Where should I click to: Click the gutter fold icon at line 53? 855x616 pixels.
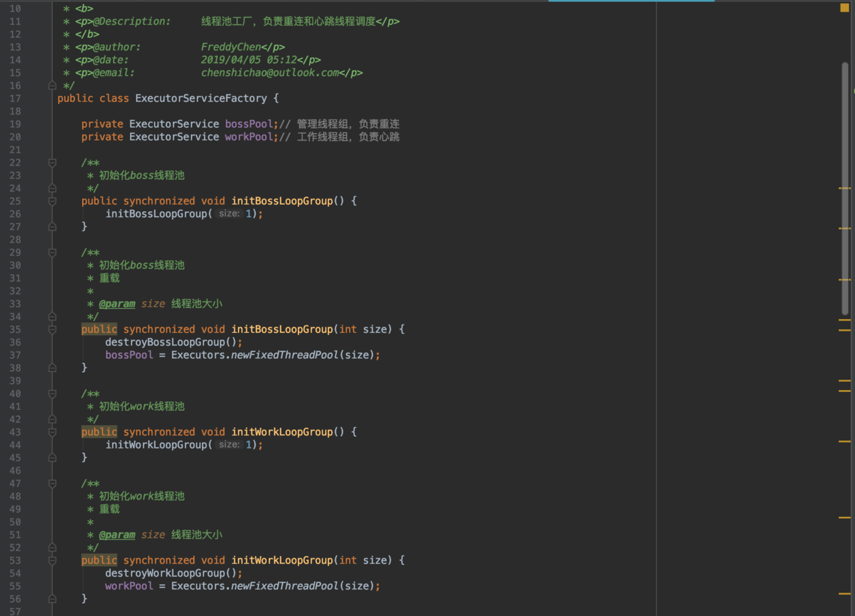(52, 560)
